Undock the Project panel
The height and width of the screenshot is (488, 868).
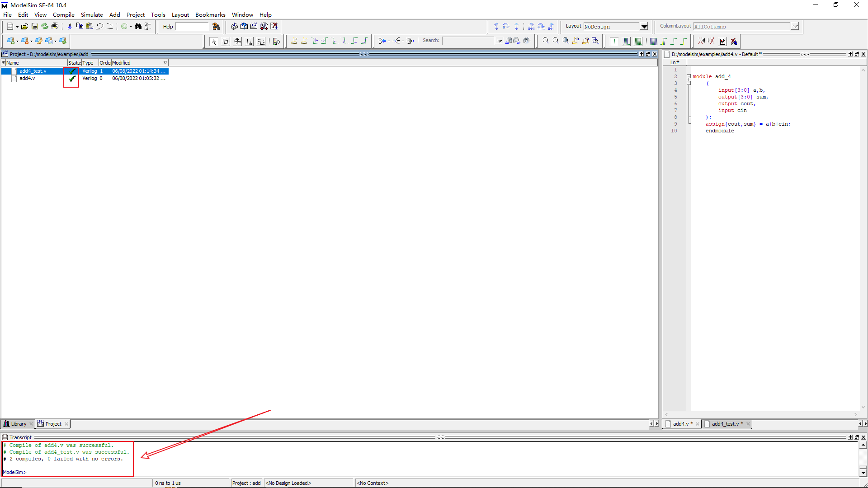pos(648,54)
